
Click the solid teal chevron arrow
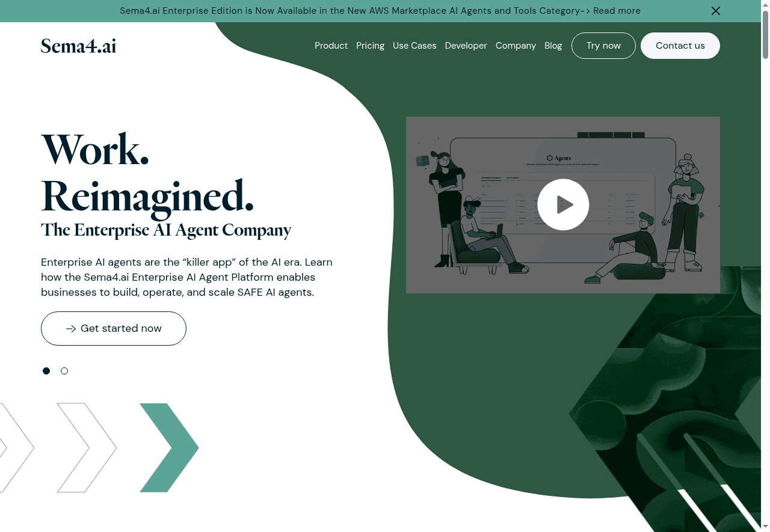tap(169, 448)
